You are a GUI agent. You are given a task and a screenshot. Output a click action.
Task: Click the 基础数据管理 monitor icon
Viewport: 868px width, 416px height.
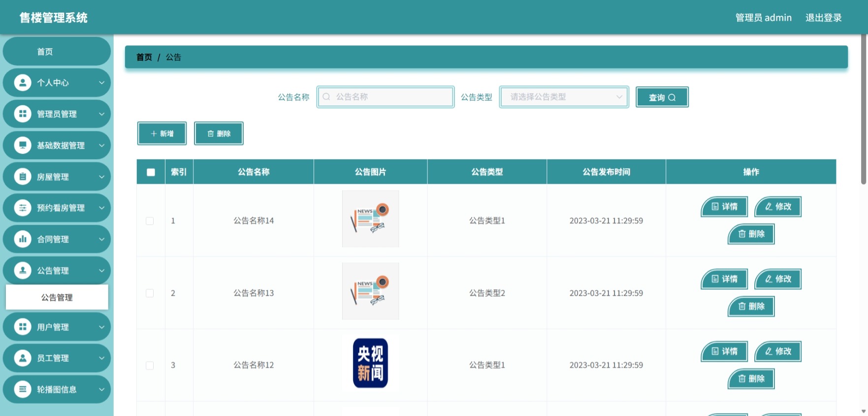[x=23, y=145]
